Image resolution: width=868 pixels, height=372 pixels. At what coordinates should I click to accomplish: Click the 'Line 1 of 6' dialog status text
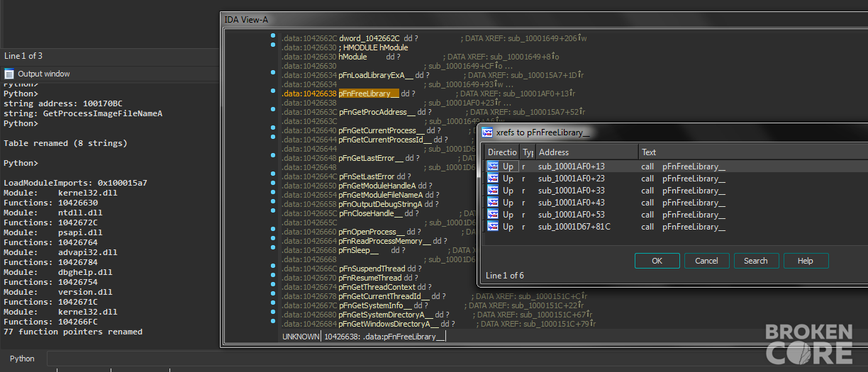pyautogui.click(x=505, y=276)
